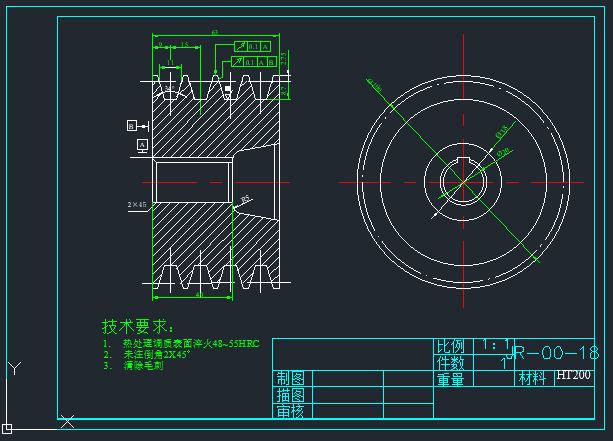Select the Ø20 diameter dimension
Viewport: 613px width, 441px height.
[504, 152]
